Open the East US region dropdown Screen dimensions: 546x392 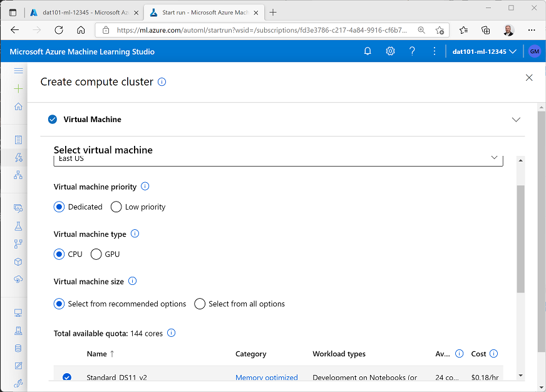click(x=494, y=158)
